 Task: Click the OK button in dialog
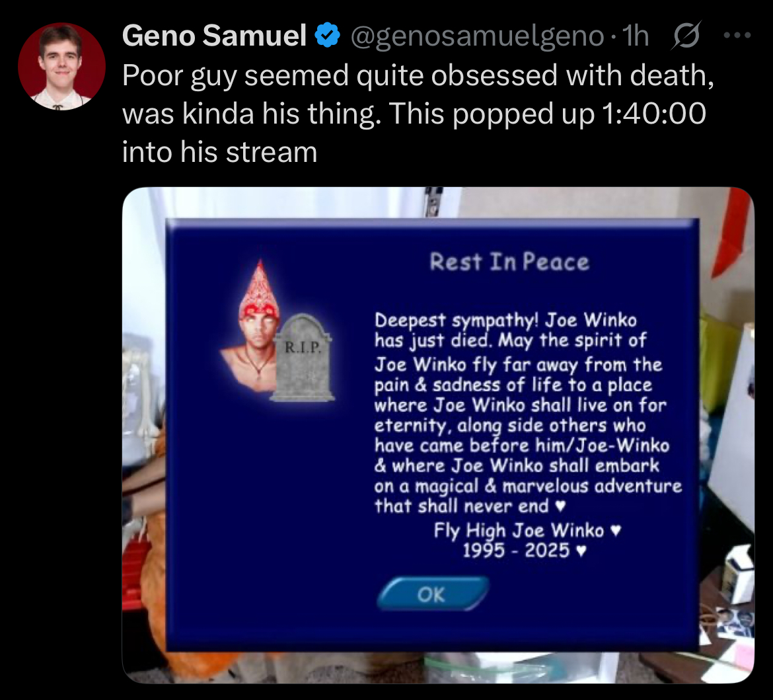[433, 594]
